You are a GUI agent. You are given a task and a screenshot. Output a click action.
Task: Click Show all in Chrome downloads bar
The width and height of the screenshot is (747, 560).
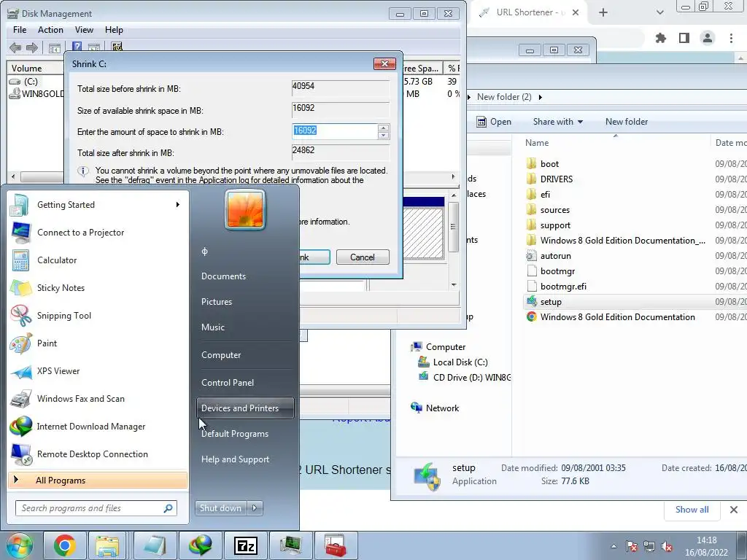[x=692, y=510]
